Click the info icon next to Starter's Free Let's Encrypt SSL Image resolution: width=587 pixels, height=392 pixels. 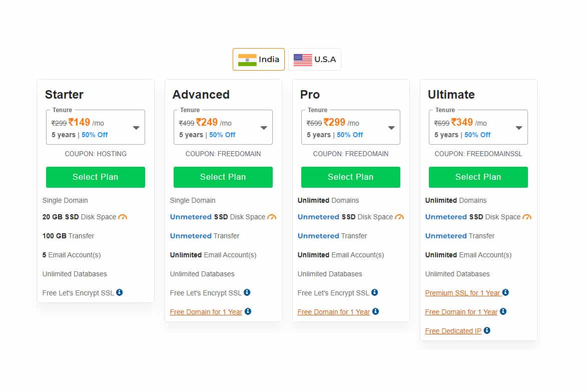point(119,293)
